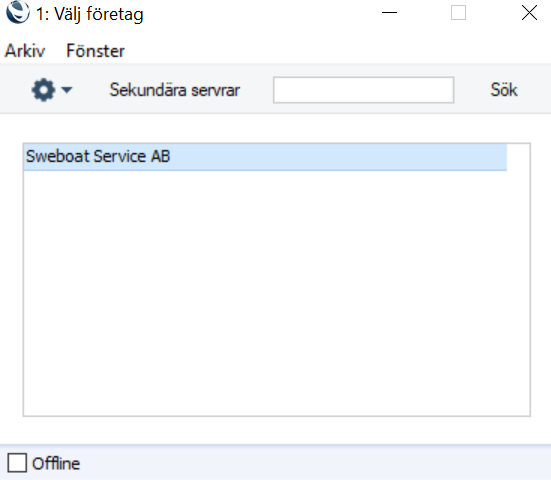Open the Arkiv menu
This screenshot has height=480, width=551.
(25, 51)
